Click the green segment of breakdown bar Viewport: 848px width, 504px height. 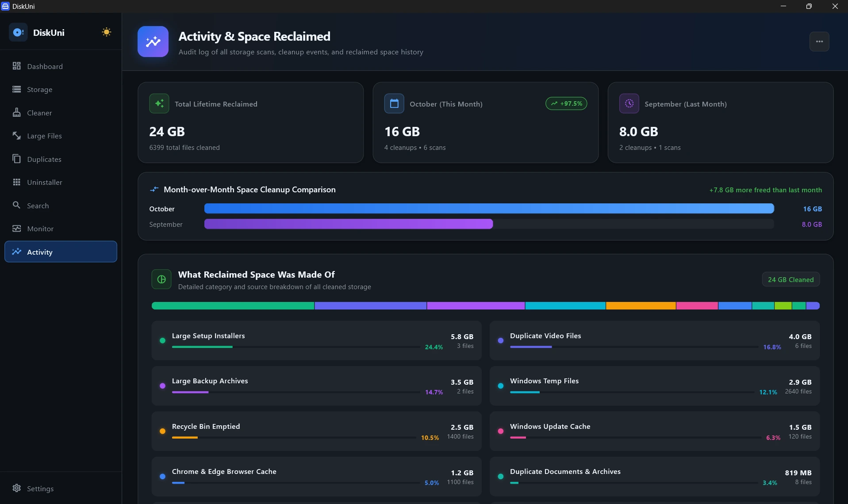[233, 305]
